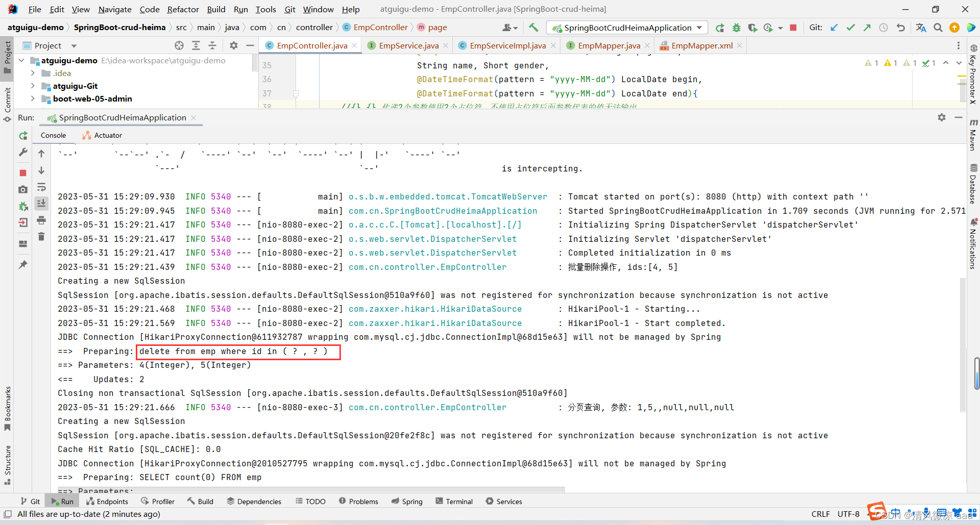The image size is (980, 525).
Task: Toggle scroll to end of console
Action: tap(41, 203)
